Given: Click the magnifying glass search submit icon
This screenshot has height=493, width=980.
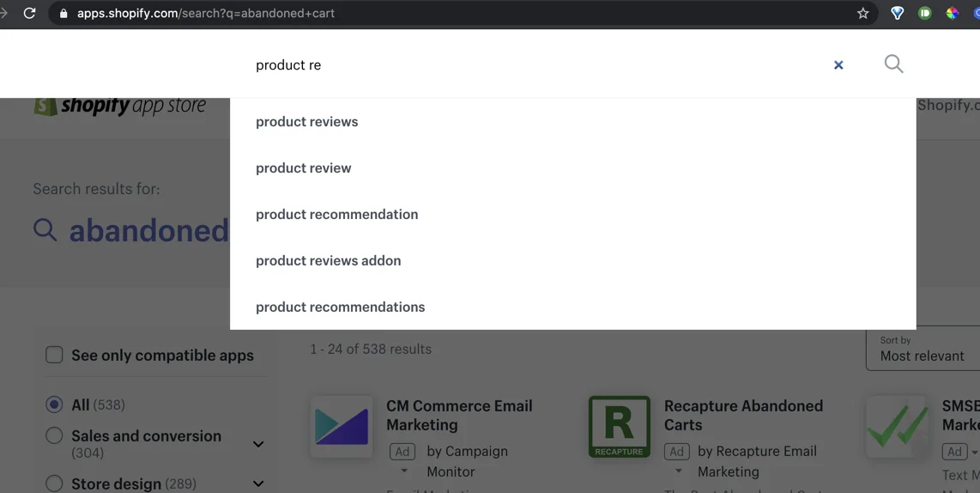Looking at the screenshot, I should (x=893, y=64).
